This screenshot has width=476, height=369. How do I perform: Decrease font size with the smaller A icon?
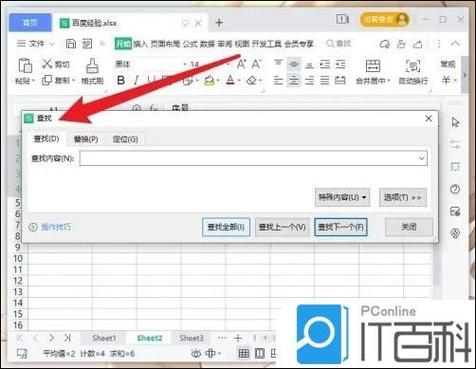[256, 64]
